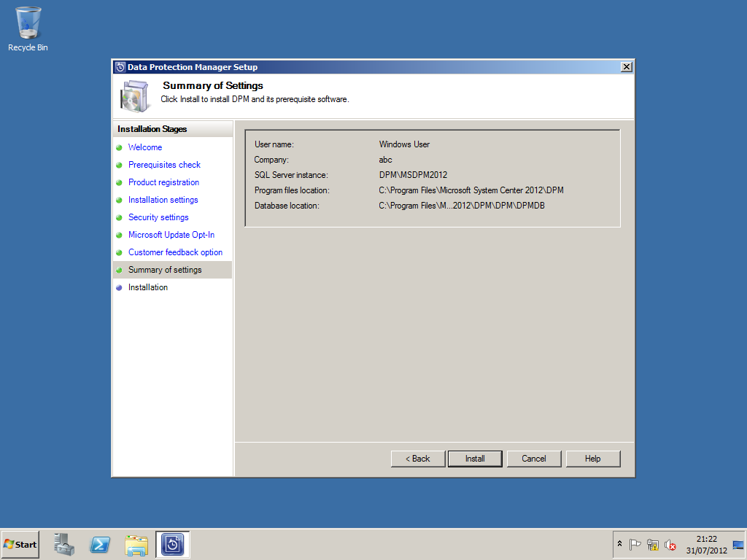Image resolution: width=747 pixels, height=560 pixels.
Task: Go to the Installation settings stage
Action: click(163, 200)
